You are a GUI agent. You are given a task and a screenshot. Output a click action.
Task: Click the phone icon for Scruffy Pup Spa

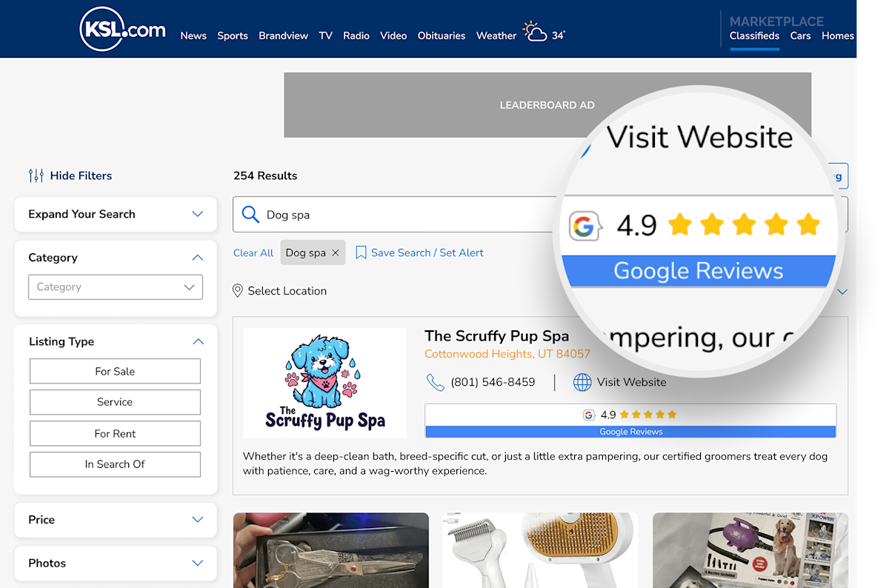pyautogui.click(x=435, y=382)
